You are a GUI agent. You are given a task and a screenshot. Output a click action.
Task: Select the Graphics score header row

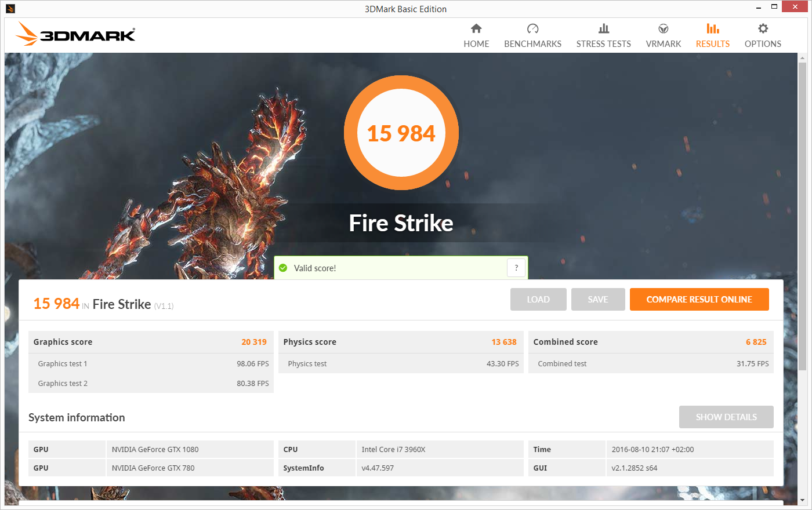point(151,342)
